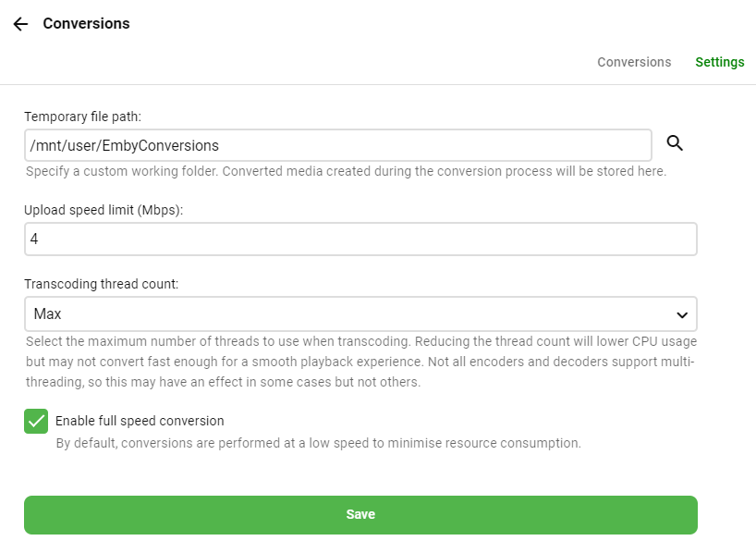The width and height of the screenshot is (756, 553).
Task: Click the 'Temporary file path:' label
Action: pyautogui.click(x=82, y=117)
